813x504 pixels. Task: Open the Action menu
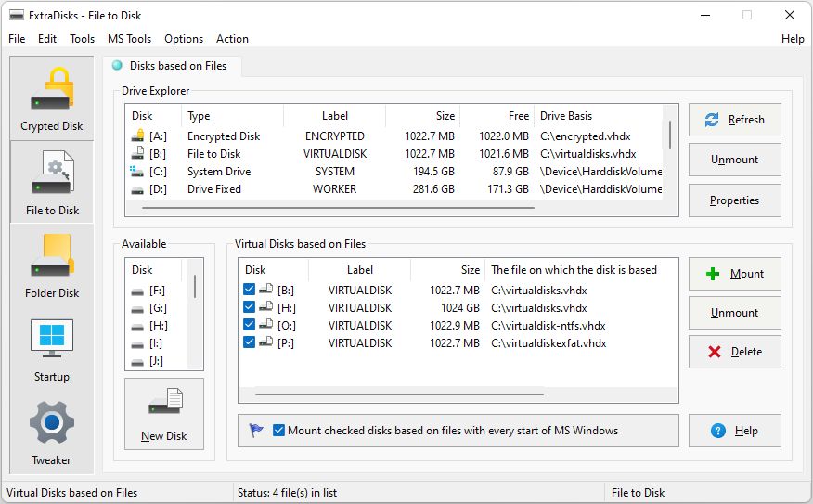[x=232, y=39]
